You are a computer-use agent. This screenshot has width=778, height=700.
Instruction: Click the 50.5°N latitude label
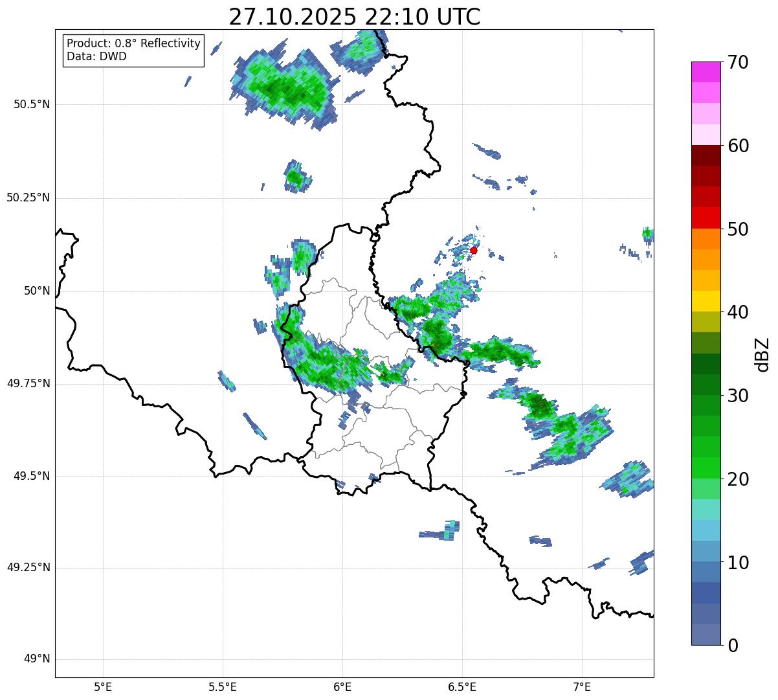pyautogui.click(x=32, y=104)
